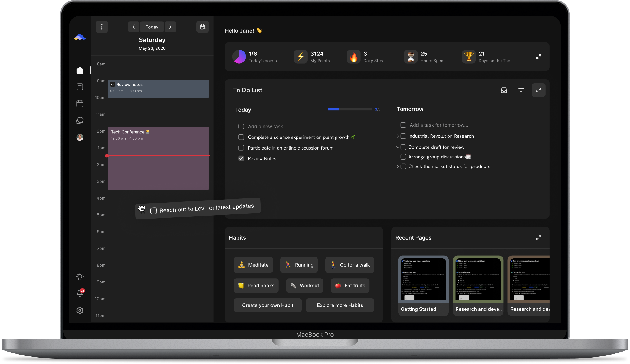Screen dimensions: 630x364
Task: Open the settings gear icon in sidebar
Action: 80,310
